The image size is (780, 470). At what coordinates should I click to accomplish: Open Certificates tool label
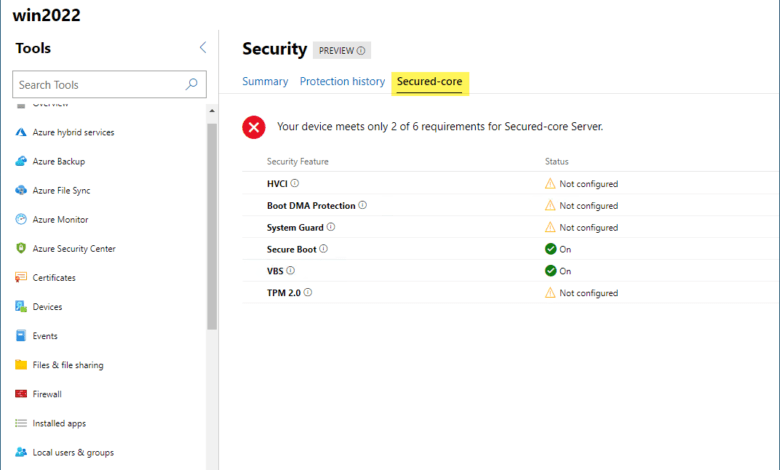54,278
